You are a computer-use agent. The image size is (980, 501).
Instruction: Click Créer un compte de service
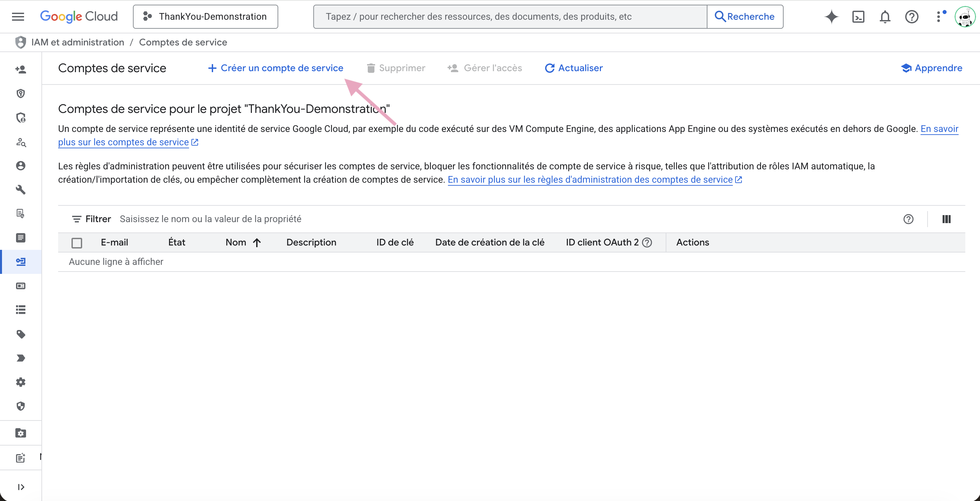click(x=276, y=68)
